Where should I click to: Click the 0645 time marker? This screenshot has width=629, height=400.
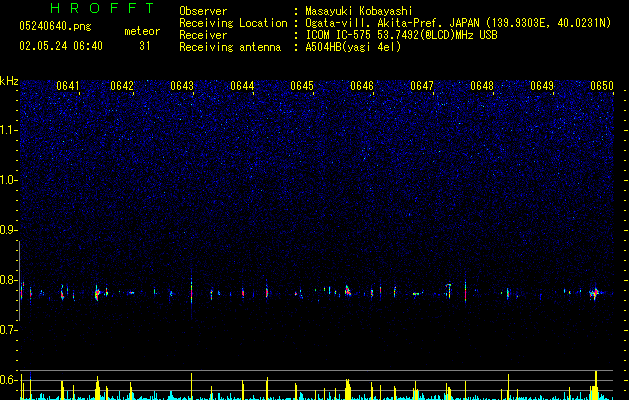click(302, 86)
